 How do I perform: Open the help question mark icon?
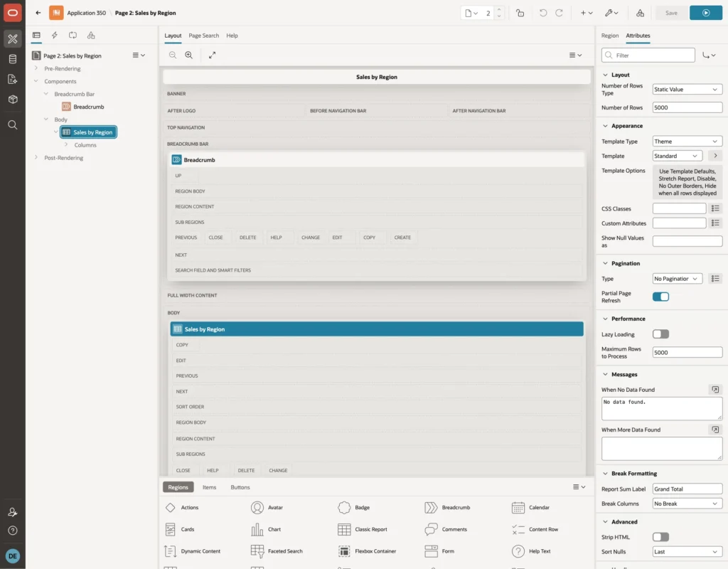pyautogui.click(x=13, y=531)
